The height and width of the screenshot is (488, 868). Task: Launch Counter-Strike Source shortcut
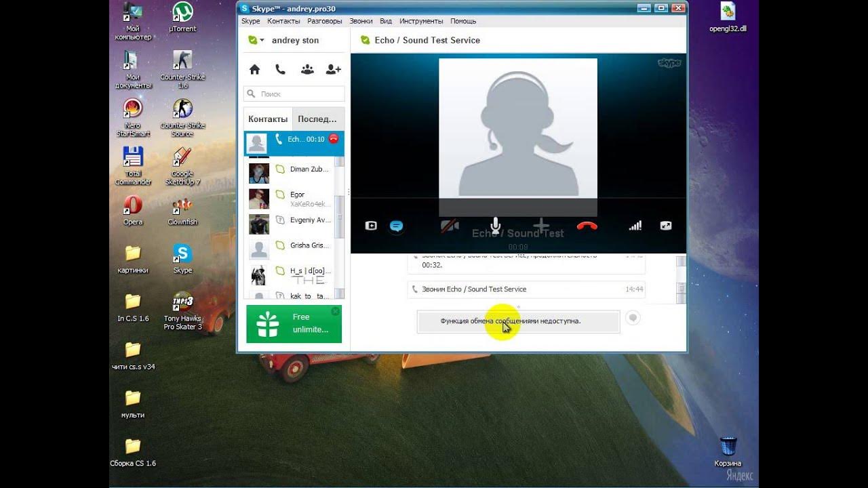pyautogui.click(x=182, y=119)
